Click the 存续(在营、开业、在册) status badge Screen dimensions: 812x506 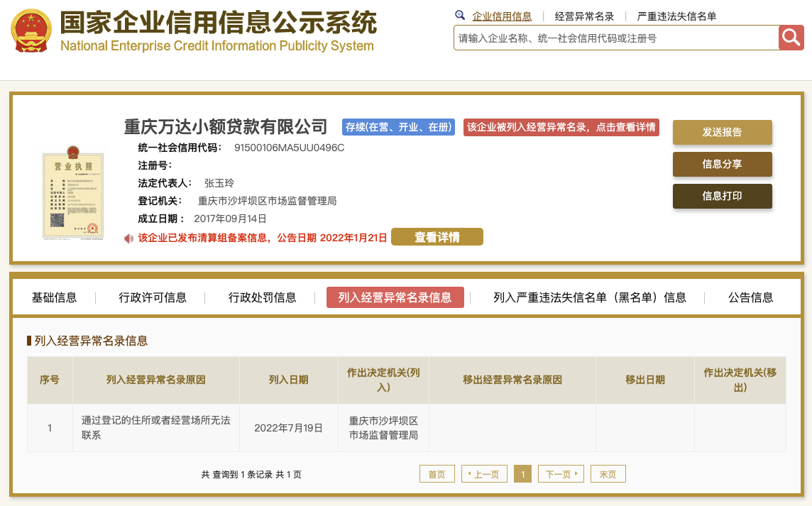398,127
